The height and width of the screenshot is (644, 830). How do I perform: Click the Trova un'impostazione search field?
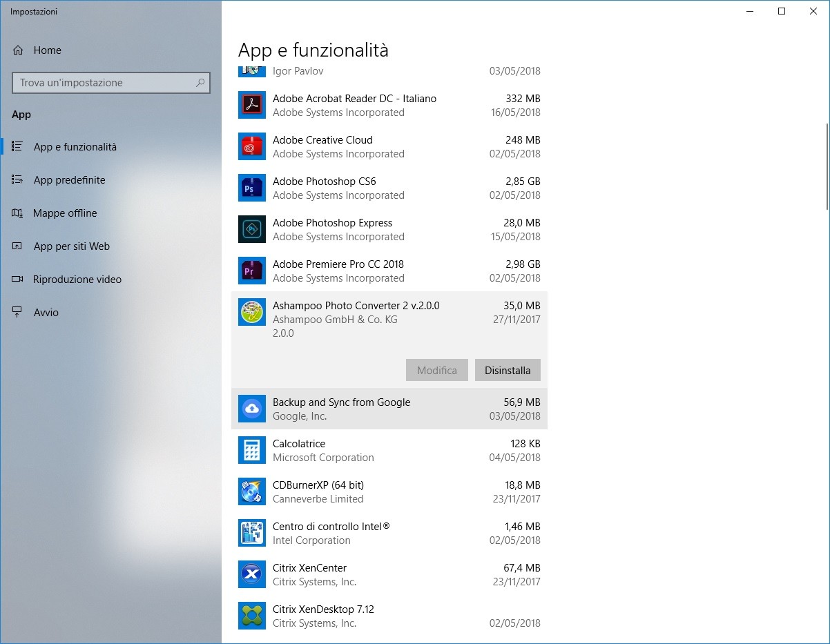pos(110,82)
